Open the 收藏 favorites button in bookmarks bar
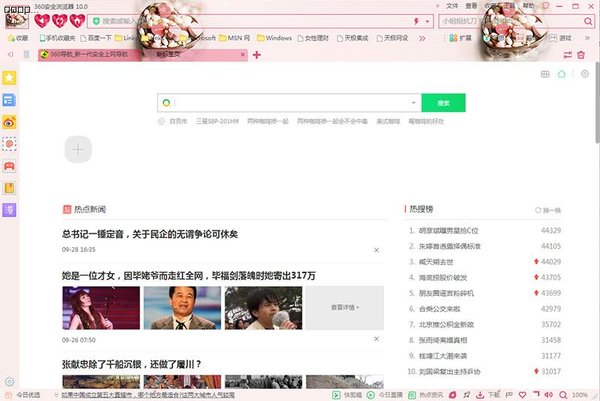 click(x=18, y=38)
